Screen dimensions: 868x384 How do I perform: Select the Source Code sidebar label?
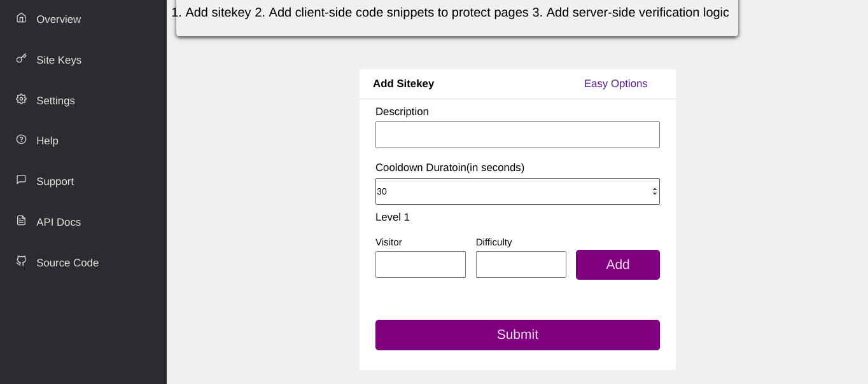(x=67, y=263)
